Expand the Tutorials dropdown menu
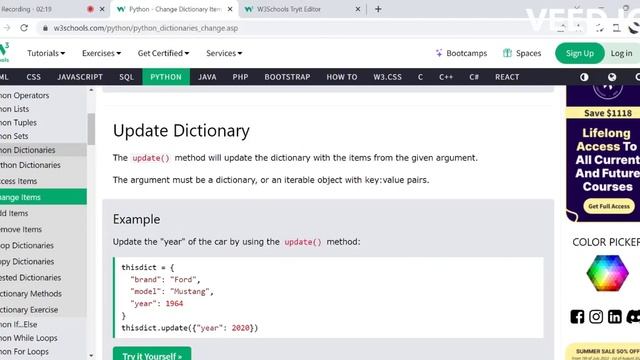640x360 pixels. (x=46, y=53)
